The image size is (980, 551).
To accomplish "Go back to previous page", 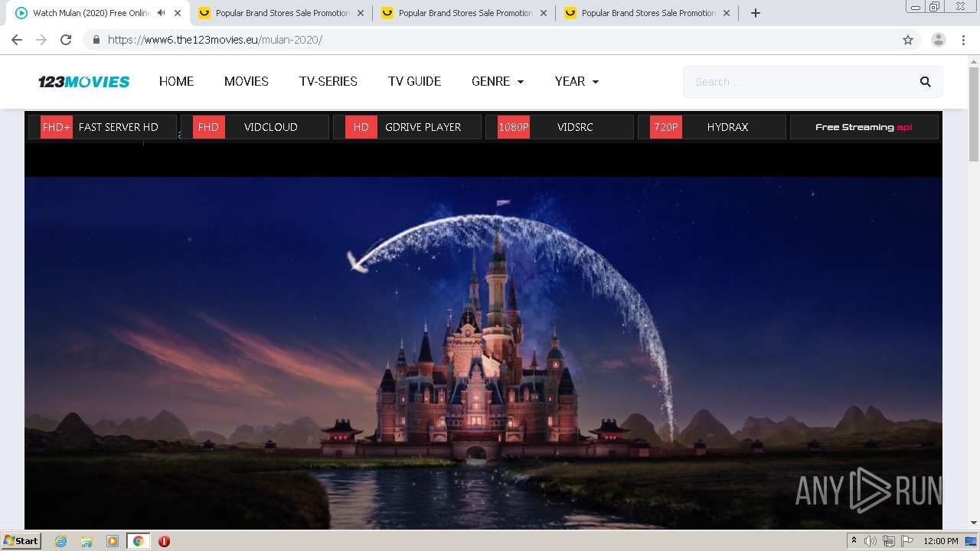I will pos(17,40).
